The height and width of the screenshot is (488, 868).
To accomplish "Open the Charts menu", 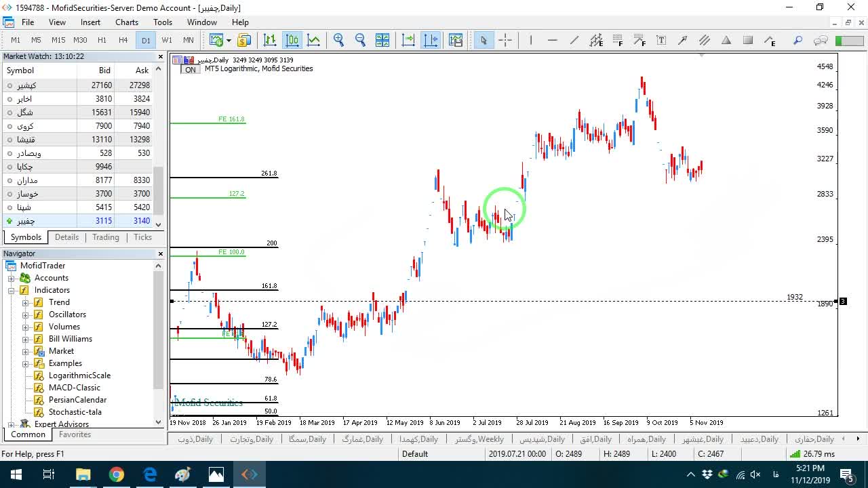I will pos(127,22).
